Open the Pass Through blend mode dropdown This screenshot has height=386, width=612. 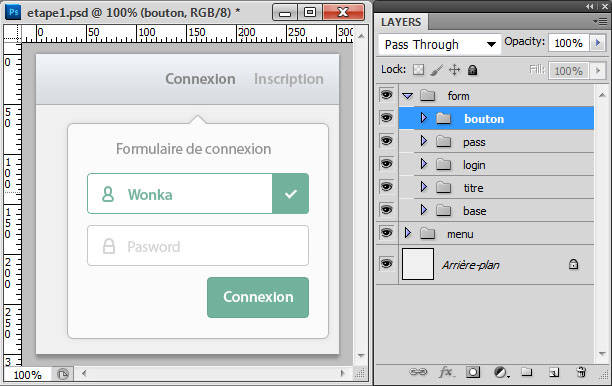coord(439,44)
